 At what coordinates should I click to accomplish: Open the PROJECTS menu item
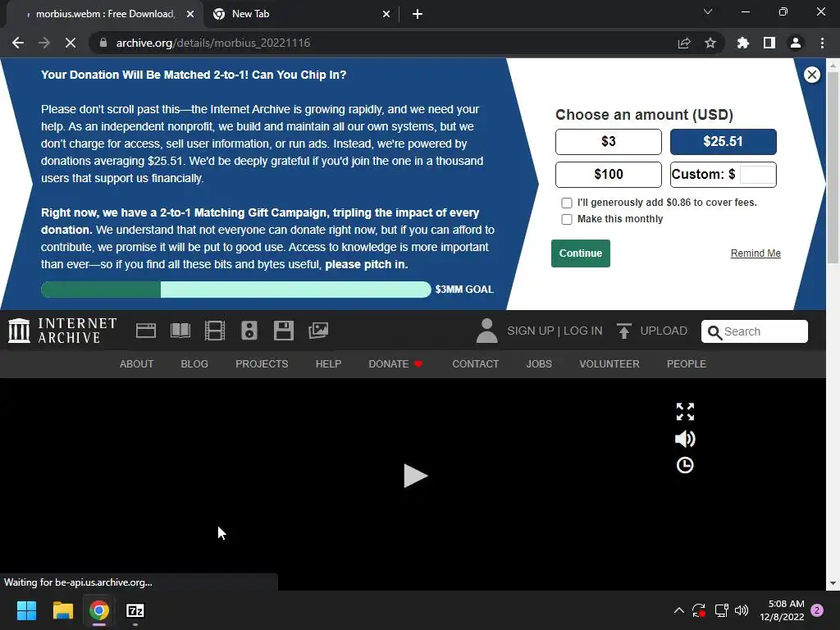click(262, 363)
